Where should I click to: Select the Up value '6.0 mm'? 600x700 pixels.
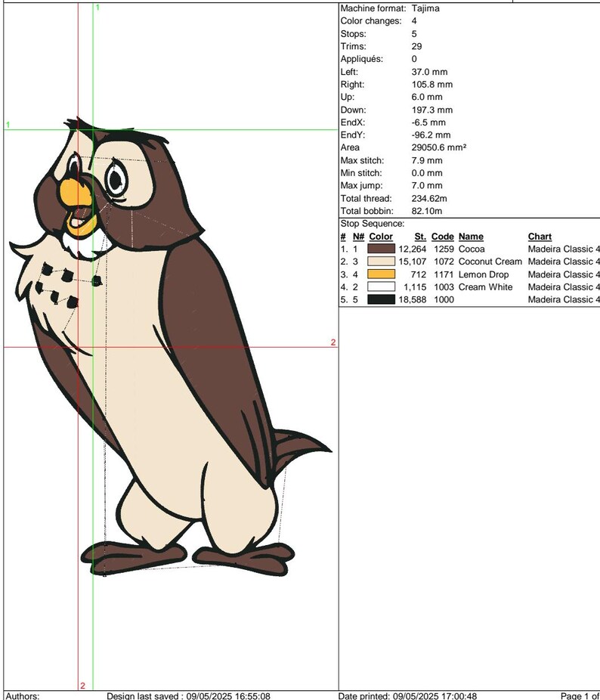point(427,97)
